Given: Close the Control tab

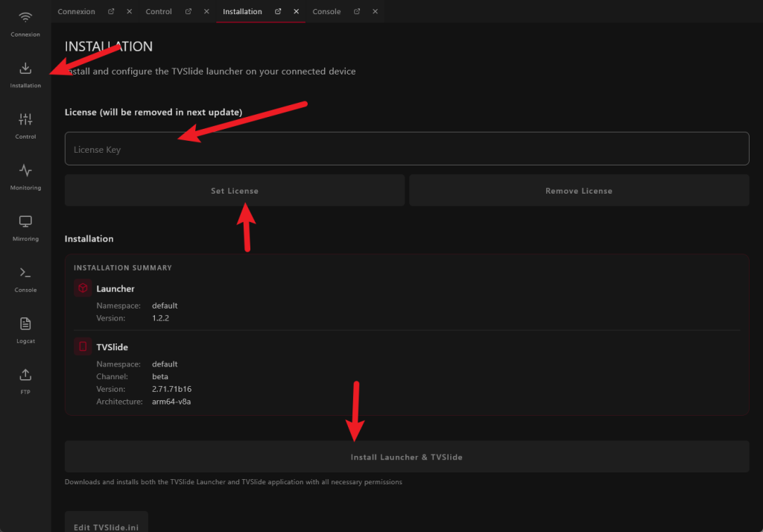Looking at the screenshot, I should pos(206,12).
